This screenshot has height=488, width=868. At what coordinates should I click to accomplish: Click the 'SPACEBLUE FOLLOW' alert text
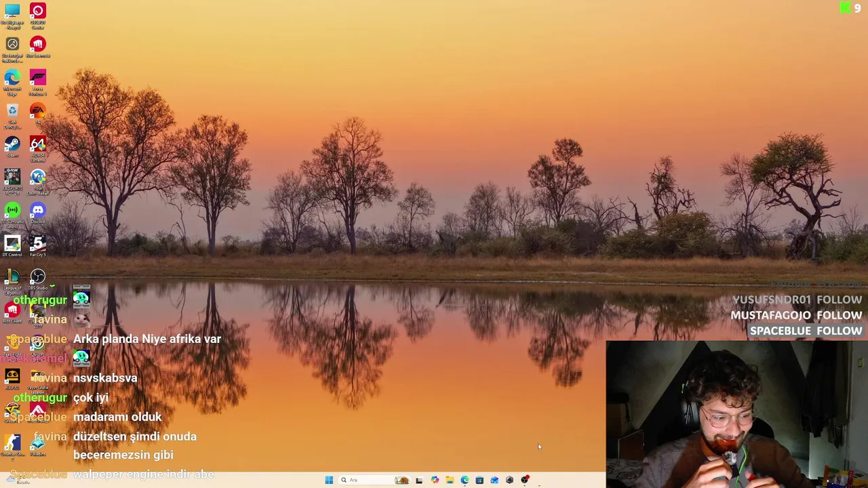click(806, 331)
